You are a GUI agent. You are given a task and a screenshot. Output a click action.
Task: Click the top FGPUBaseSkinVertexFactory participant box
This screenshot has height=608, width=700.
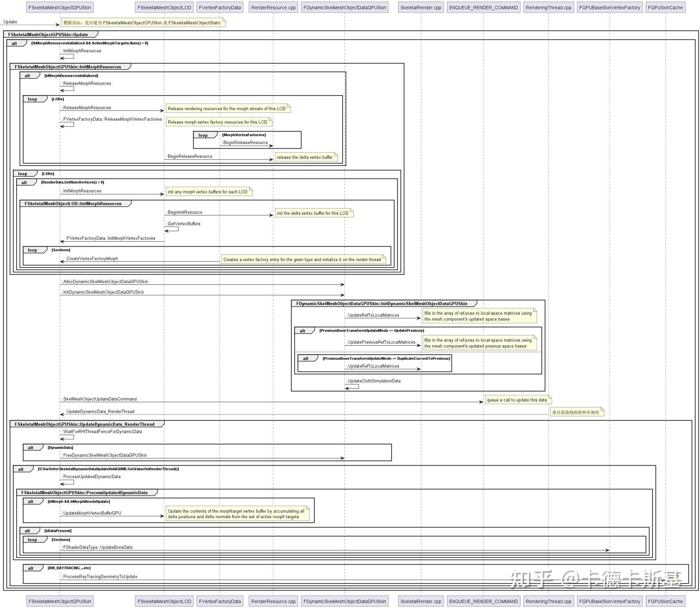pyautogui.click(x=609, y=8)
